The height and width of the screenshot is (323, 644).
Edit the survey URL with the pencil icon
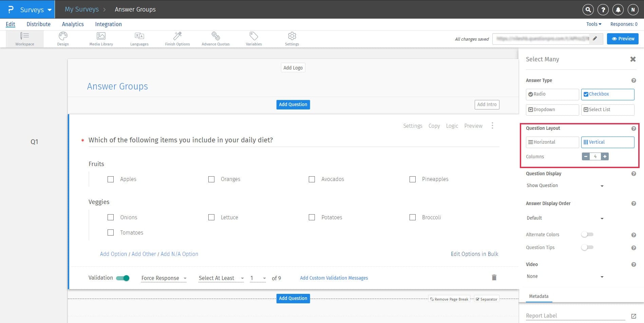tap(595, 39)
